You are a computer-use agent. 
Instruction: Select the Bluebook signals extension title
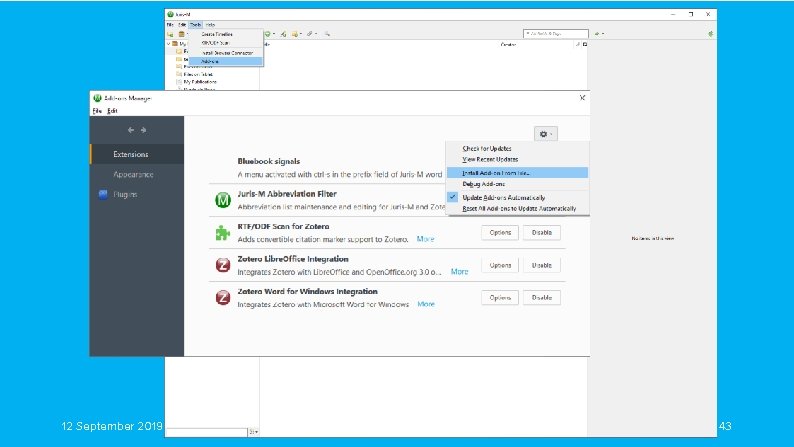point(268,161)
